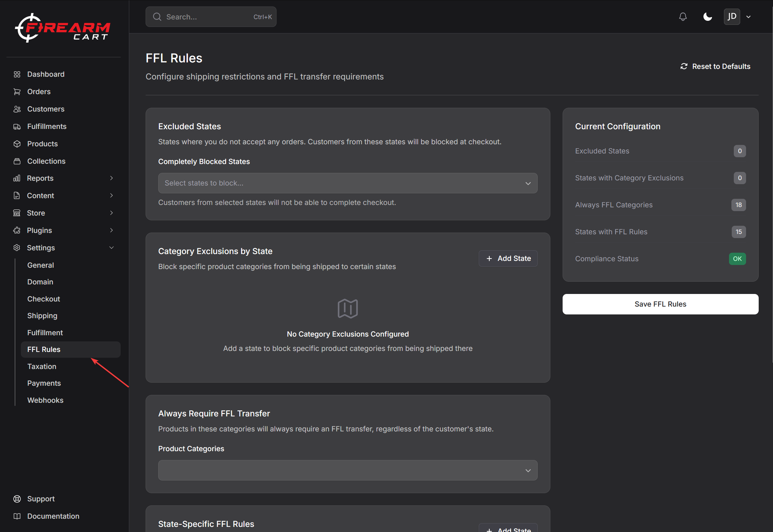Collapse the Settings submenu chevron

point(111,248)
